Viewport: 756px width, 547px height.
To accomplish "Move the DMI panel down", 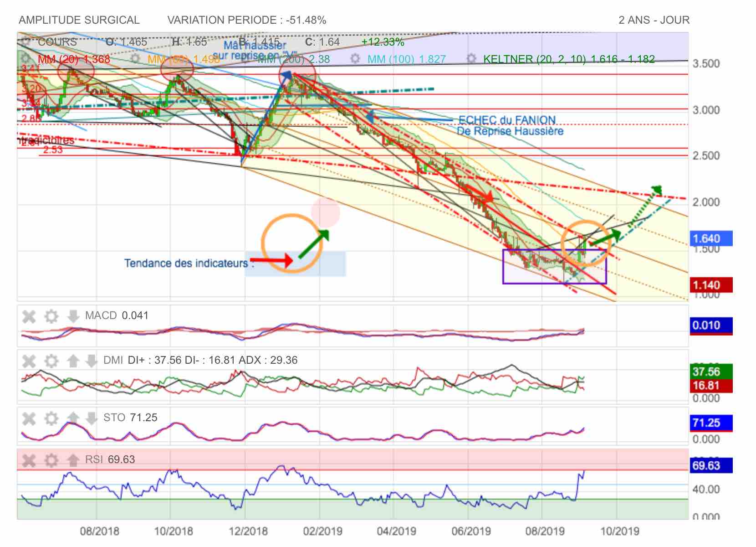I will coord(92,361).
